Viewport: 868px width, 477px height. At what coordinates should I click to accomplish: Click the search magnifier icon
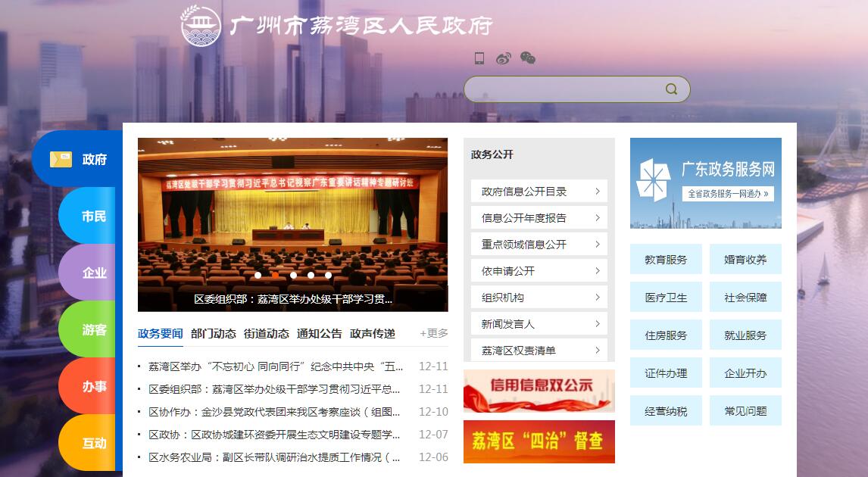(671, 89)
